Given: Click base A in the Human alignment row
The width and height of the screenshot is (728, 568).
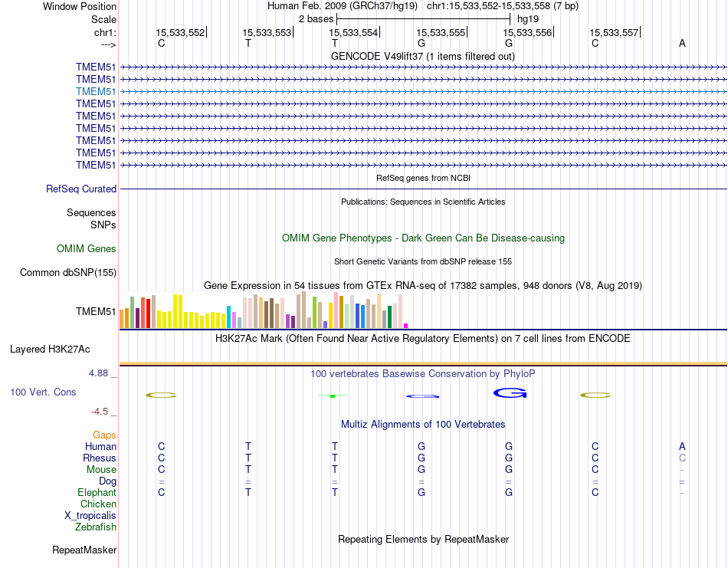Looking at the screenshot, I should pyautogui.click(x=682, y=446).
